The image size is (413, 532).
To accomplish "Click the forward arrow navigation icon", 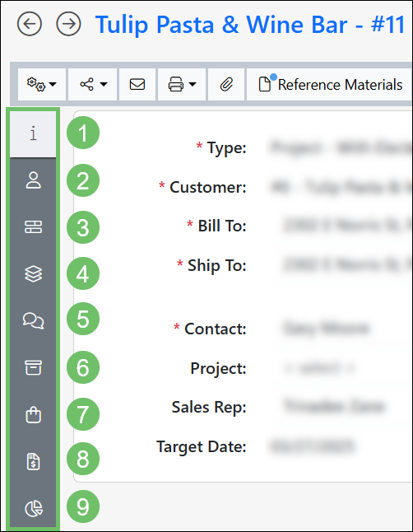I will click(68, 24).
